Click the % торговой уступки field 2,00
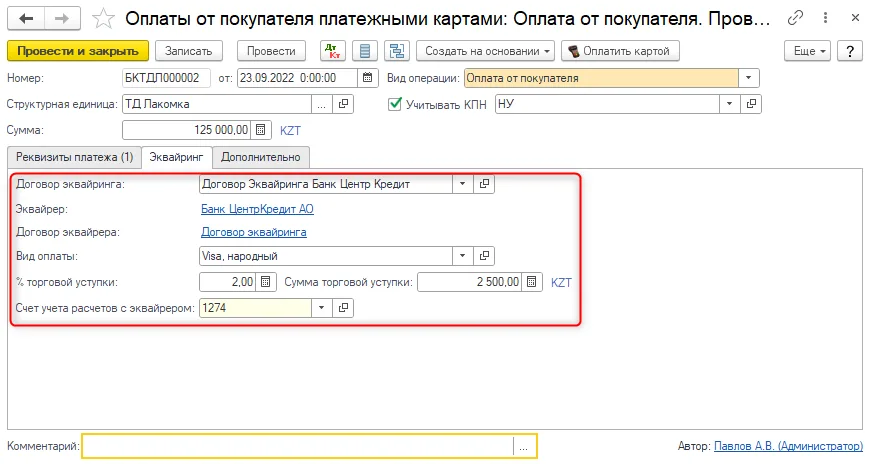Viewport: 873px width, 464px height. [227, 282]
